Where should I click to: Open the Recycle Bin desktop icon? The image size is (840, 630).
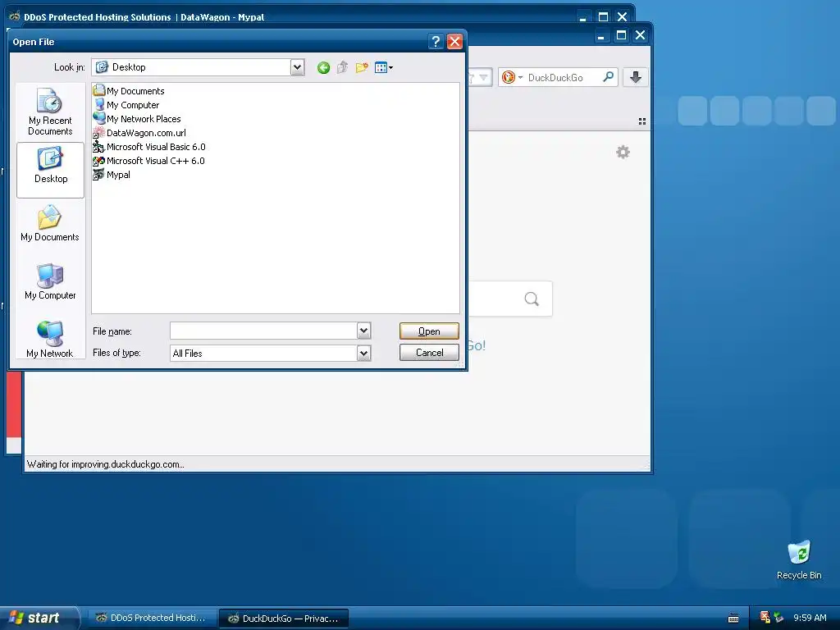tap(799, 560)
